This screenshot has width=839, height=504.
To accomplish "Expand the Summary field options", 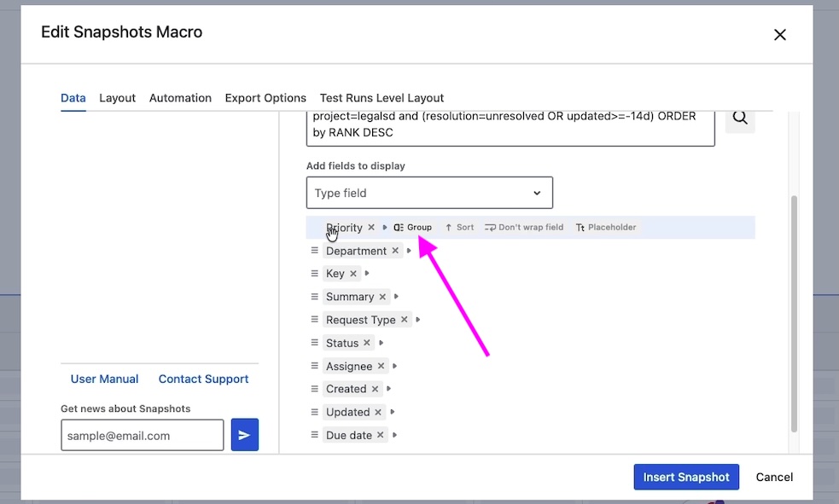I will [x=397, y=297].
